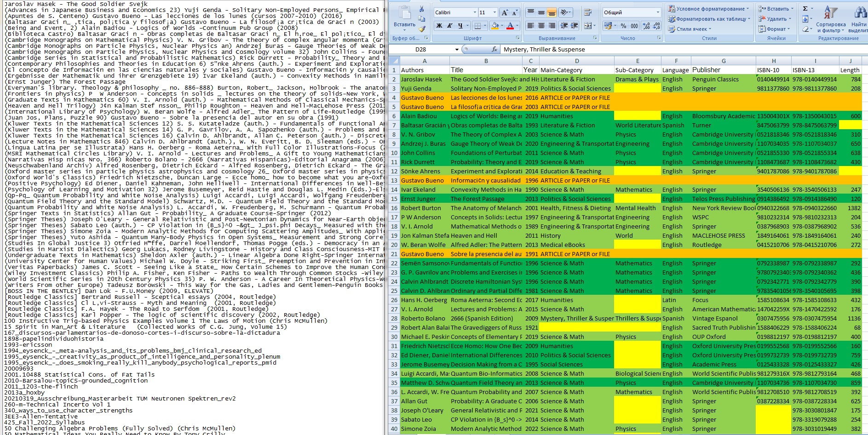Open the Calibri font name dropdown
868x435 pixels.
click(455, 12)
